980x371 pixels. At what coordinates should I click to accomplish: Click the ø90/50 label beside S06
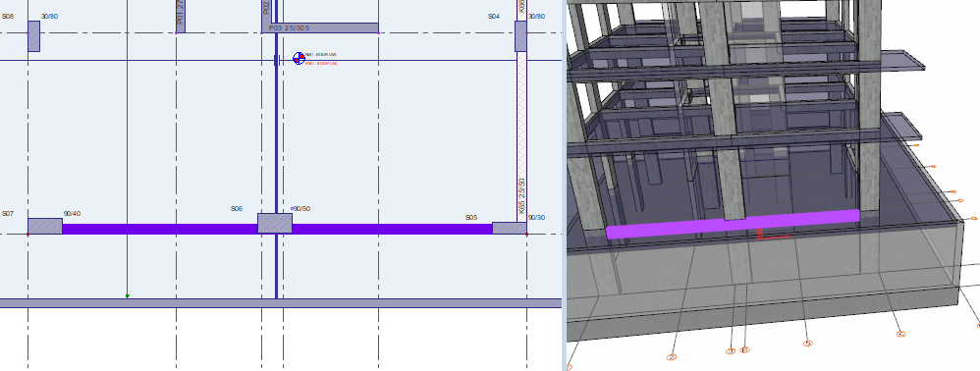click(301, 209)
